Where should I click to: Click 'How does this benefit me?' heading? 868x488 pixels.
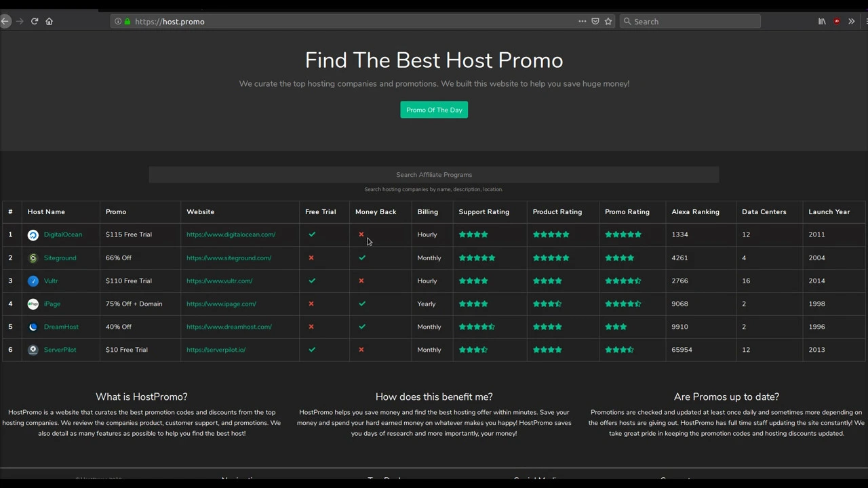(x=434, y=397)
